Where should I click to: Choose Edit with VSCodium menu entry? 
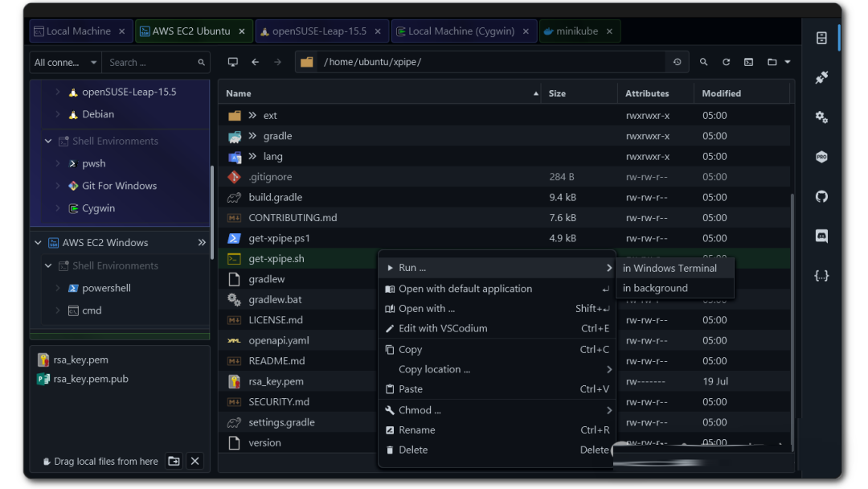[442, 328]
